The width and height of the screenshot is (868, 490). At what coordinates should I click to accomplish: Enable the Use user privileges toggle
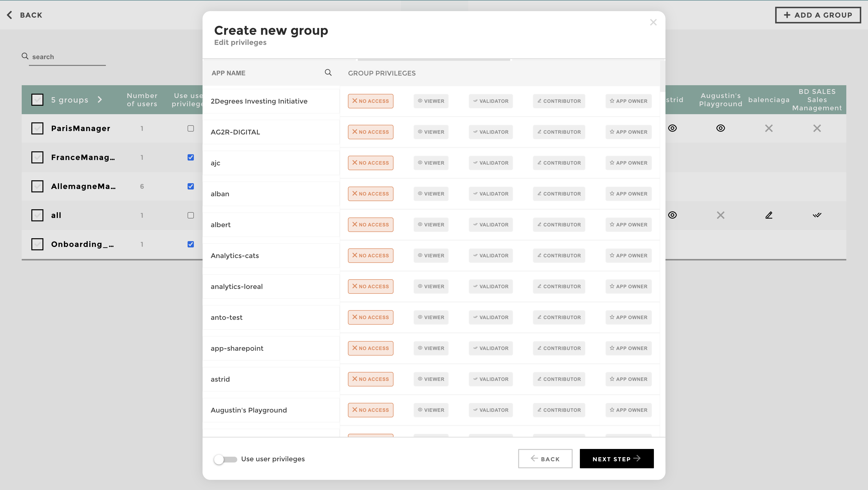pyautogui.click(x=226, y=459)
